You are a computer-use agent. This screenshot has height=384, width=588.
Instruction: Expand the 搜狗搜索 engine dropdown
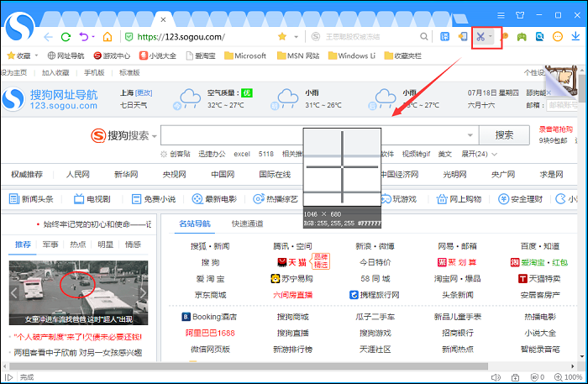[x=154, y=136]
